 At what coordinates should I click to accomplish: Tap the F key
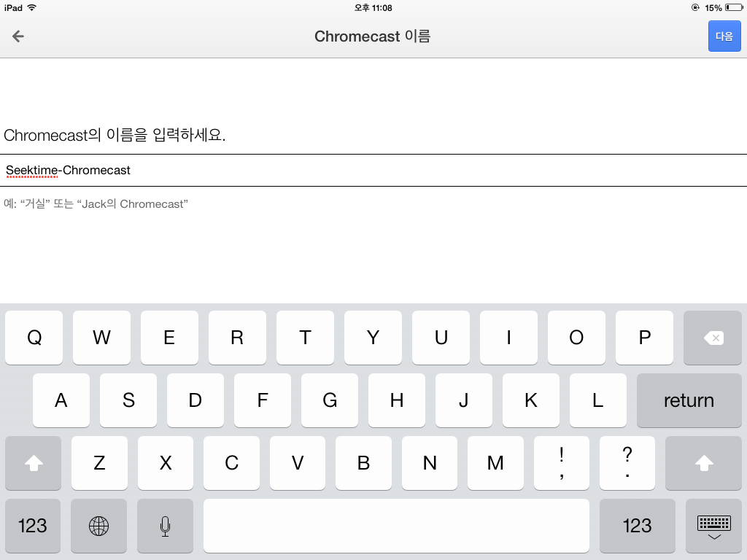(263, 400)
